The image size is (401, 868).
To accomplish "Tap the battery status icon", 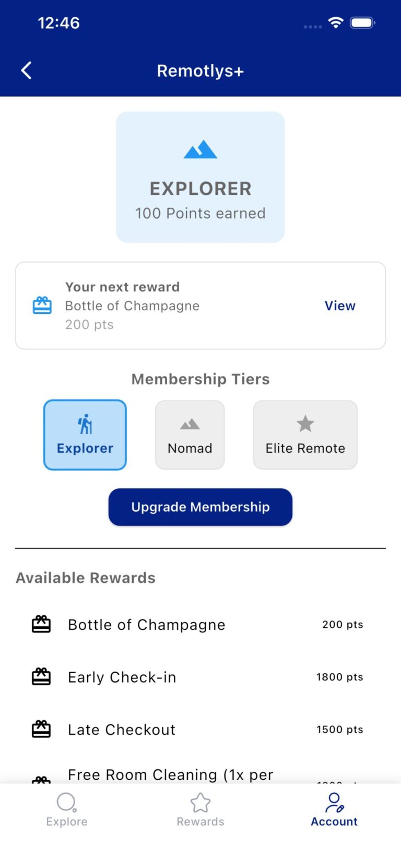I will click(362, 22).
